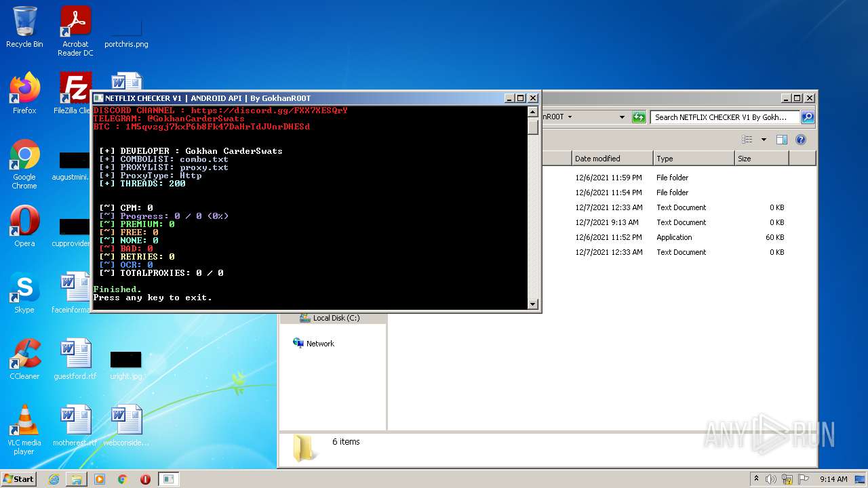Open the network tray icon
The height and width of the screenshot is (488, 868).
point(787,479)
